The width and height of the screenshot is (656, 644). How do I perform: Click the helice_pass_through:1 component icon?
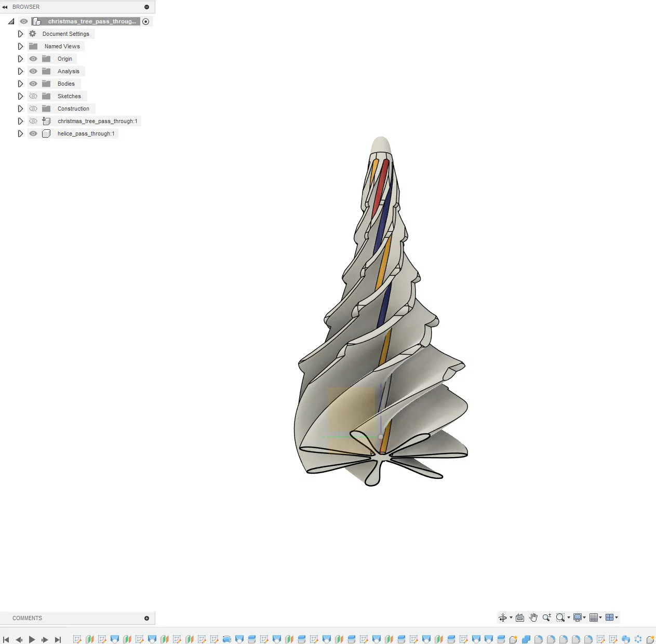[x=46, y=133]
